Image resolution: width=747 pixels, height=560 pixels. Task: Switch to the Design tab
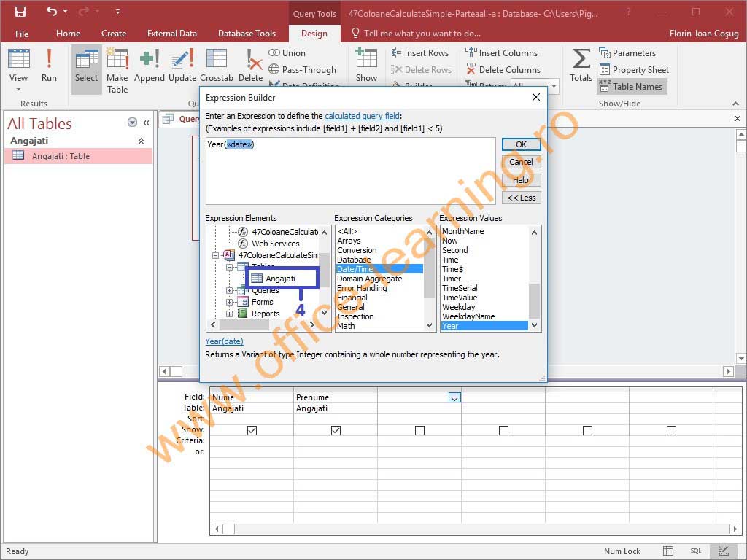pyautogui.click(x=314, y=34)
